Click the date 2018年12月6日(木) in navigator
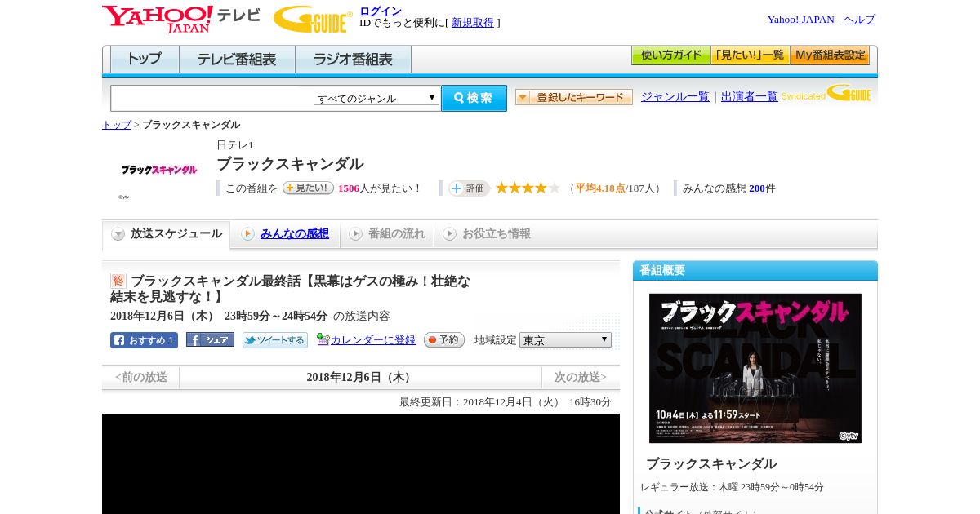Screen dimensions: 980x514 tap(360, 378)
